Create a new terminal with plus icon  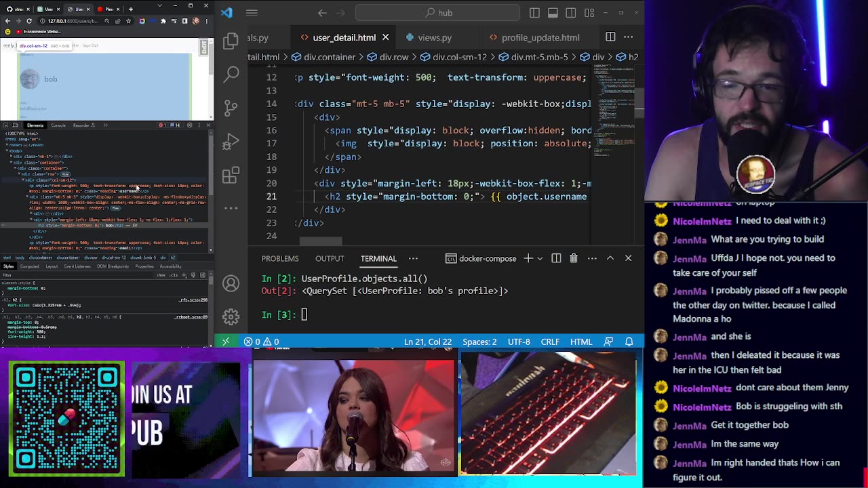pos(528,258)
